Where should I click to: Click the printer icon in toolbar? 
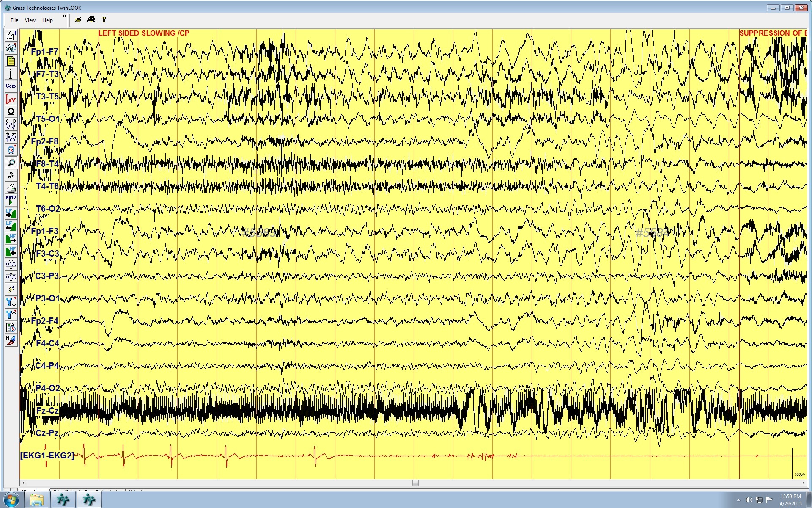[91, 19]
